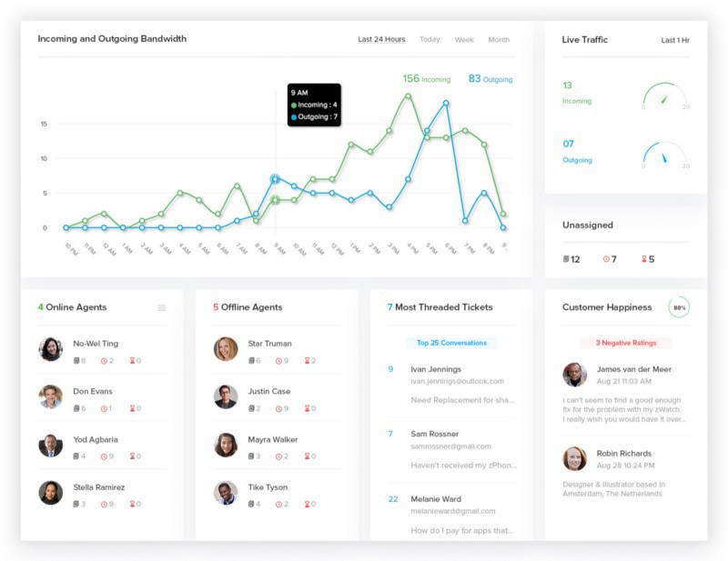The image size is (728, 561).
Task: Click the Unassigned tickets icon showing 12
Action: tap(566, 259)
